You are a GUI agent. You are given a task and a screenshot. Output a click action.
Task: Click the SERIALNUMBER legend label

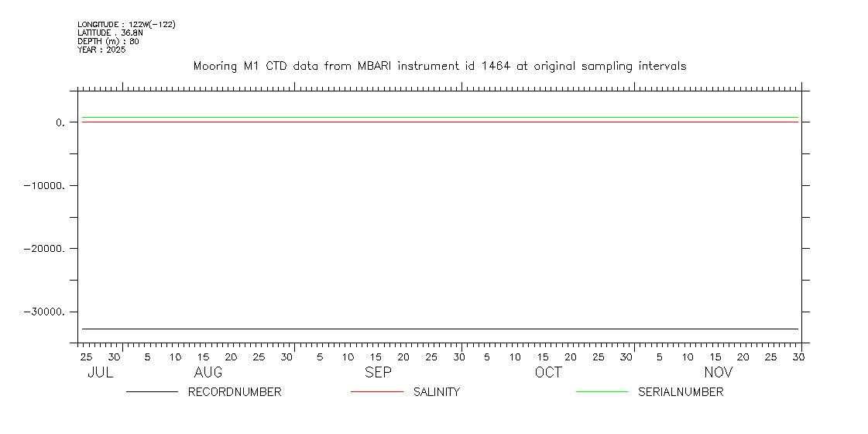click(x=680, y=392)
